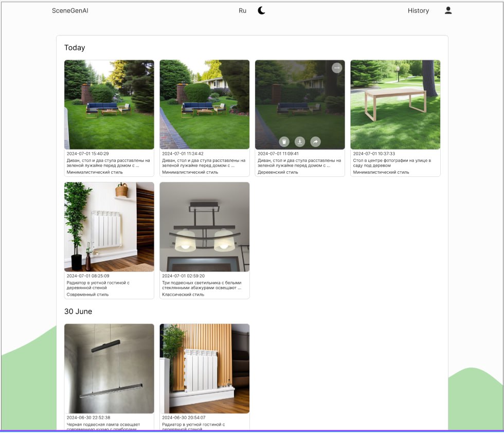The height and width of the screenshot is (433, 504).
Task: Open the 15:40:29 garden sofa image
Action: click(109, 104)
